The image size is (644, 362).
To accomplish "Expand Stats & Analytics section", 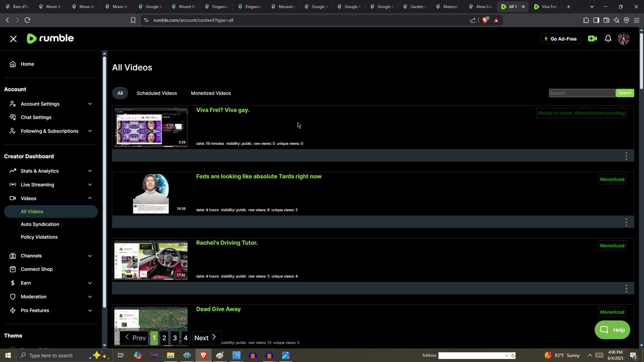I will pos(90,171).
